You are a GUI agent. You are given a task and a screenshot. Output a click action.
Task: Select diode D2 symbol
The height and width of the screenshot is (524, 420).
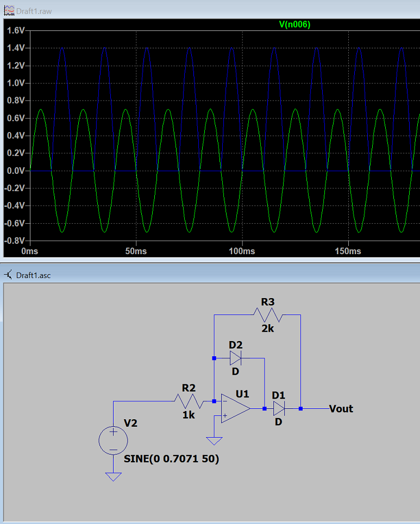(x=235, y=358)
